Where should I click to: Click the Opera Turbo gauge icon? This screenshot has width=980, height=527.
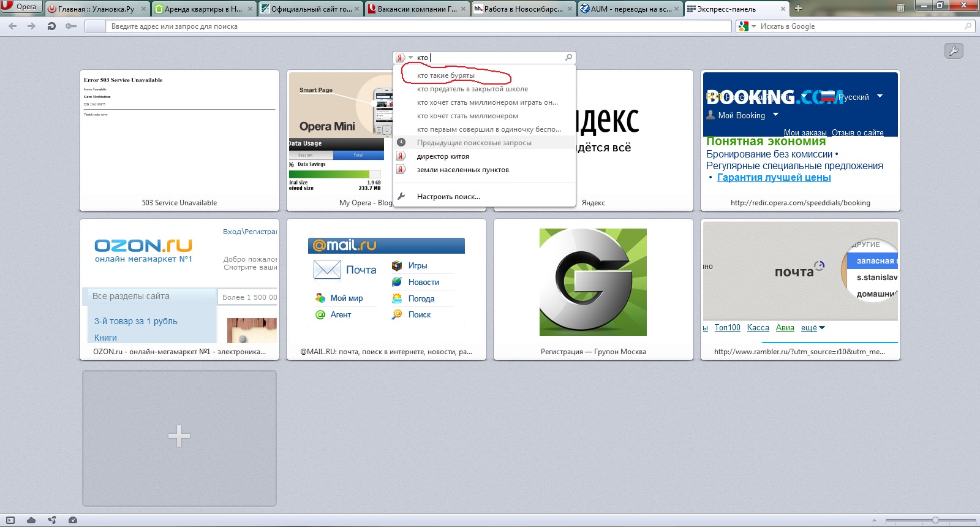[x=73, y=520]
